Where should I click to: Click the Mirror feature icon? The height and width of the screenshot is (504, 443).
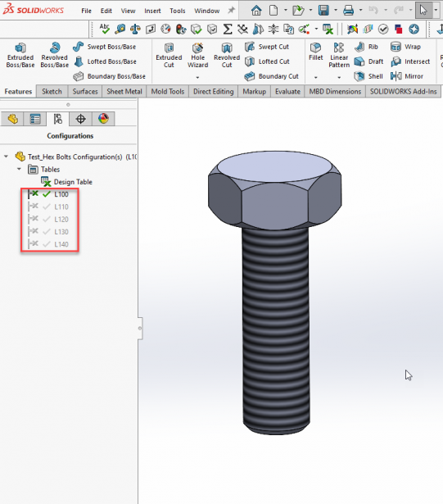pyautogui.click(x=396, y=76)
